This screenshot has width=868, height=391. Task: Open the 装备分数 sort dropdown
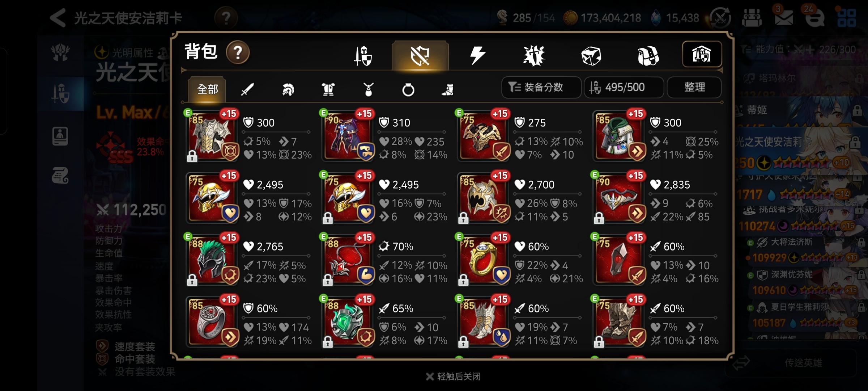[541, 87]
